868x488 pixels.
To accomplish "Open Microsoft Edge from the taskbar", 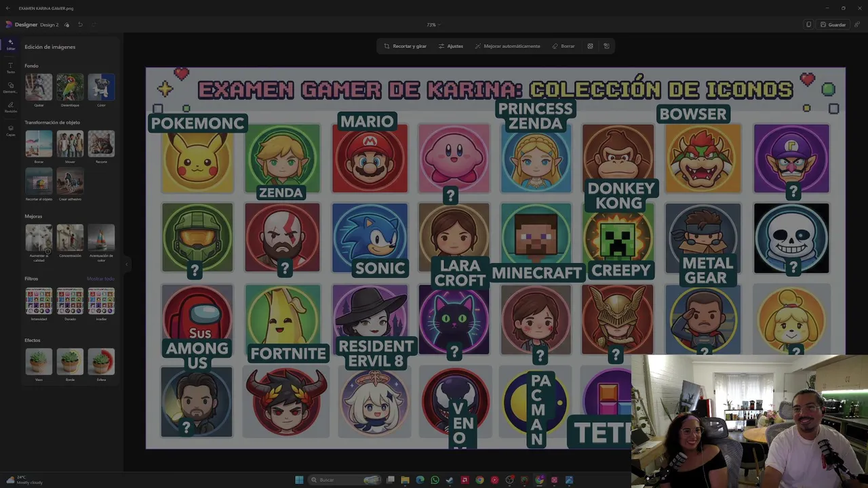I will tap(420, 480).
